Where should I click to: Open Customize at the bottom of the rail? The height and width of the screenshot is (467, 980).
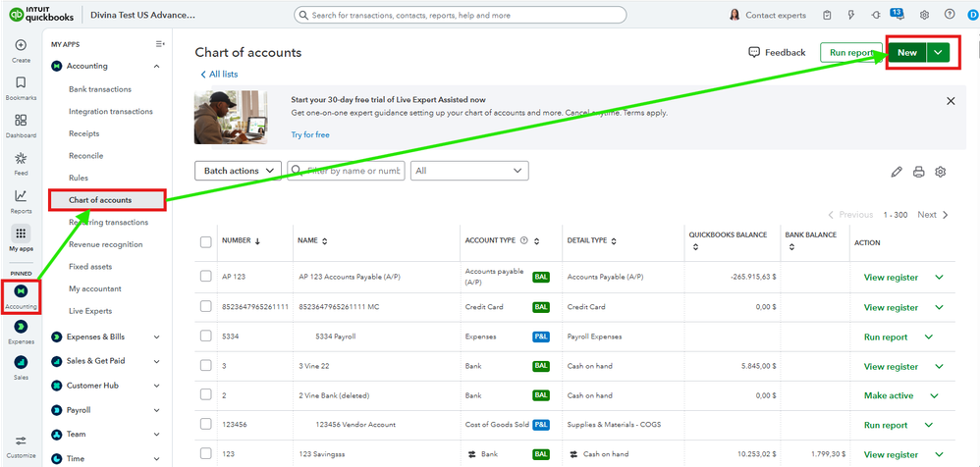click(x=21, y=441)
